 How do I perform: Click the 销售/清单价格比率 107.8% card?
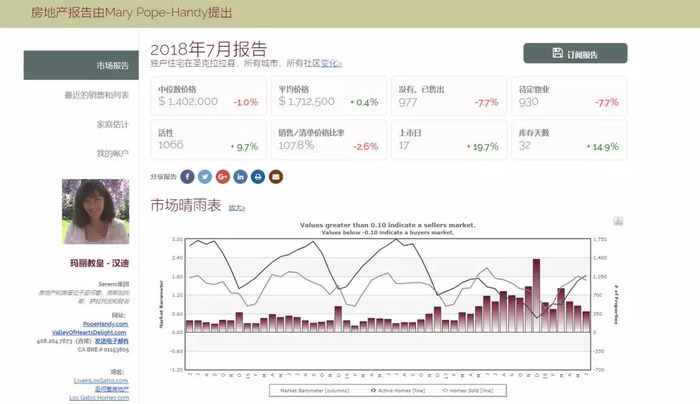329,140
